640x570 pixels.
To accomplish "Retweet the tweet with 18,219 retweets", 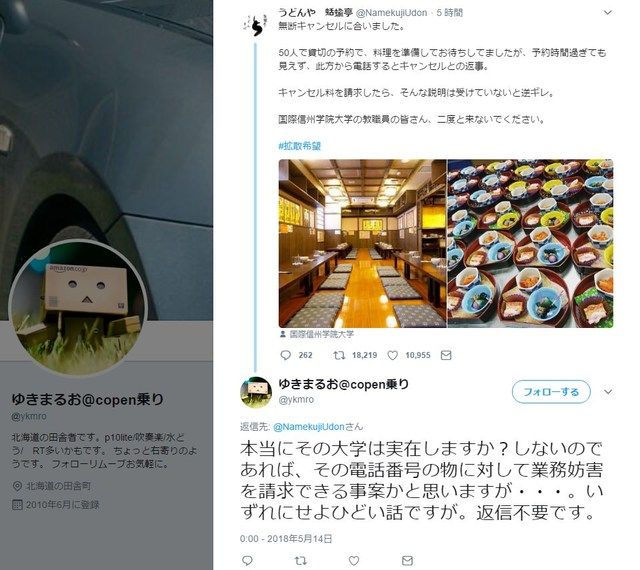I will pyautogui.click(x=339, y=355).
